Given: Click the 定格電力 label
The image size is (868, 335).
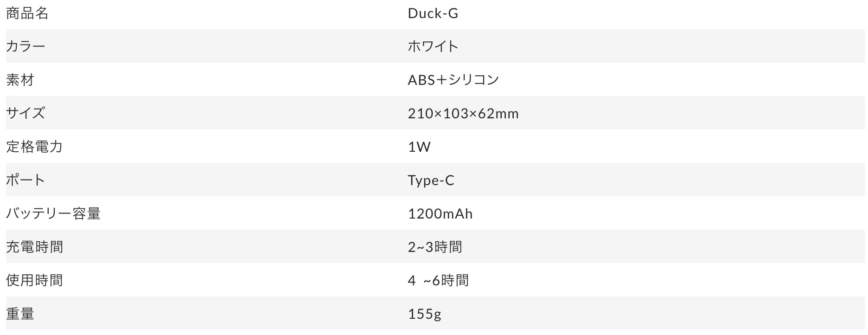Looking at the screenshot, I should [x=34, y=147].
